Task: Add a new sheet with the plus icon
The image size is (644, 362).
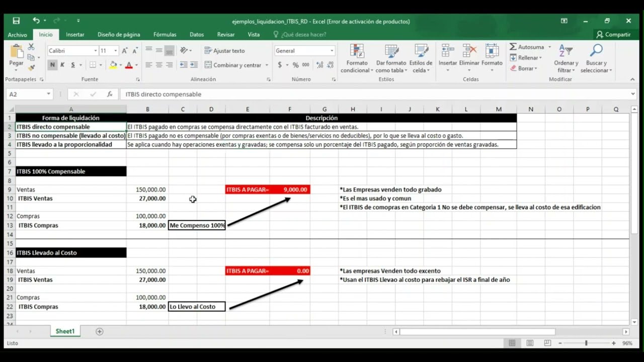Action: tap(99, 331)
